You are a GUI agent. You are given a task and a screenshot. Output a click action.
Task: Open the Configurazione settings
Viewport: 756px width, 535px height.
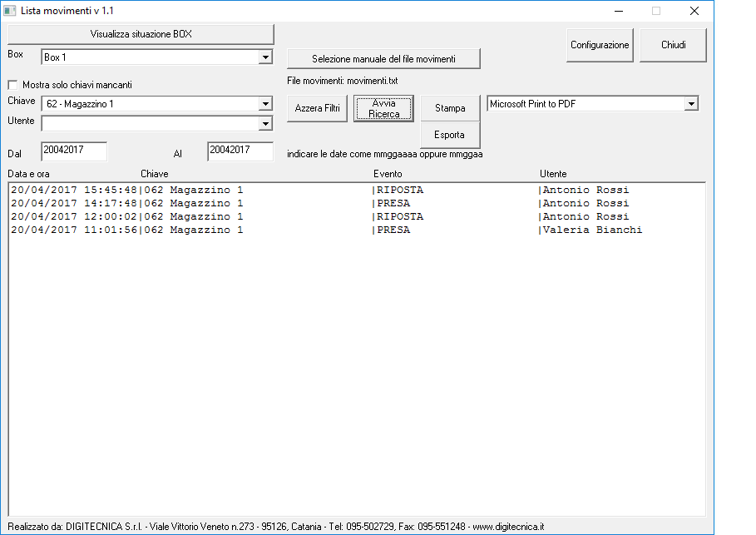click(600, 45)
